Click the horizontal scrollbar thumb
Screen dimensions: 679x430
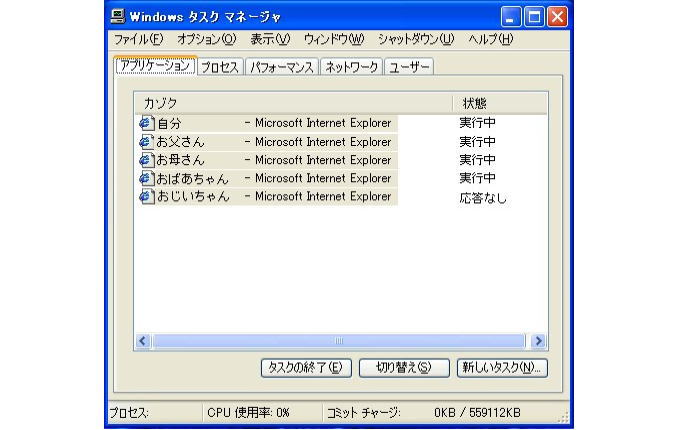coord(339,341)
